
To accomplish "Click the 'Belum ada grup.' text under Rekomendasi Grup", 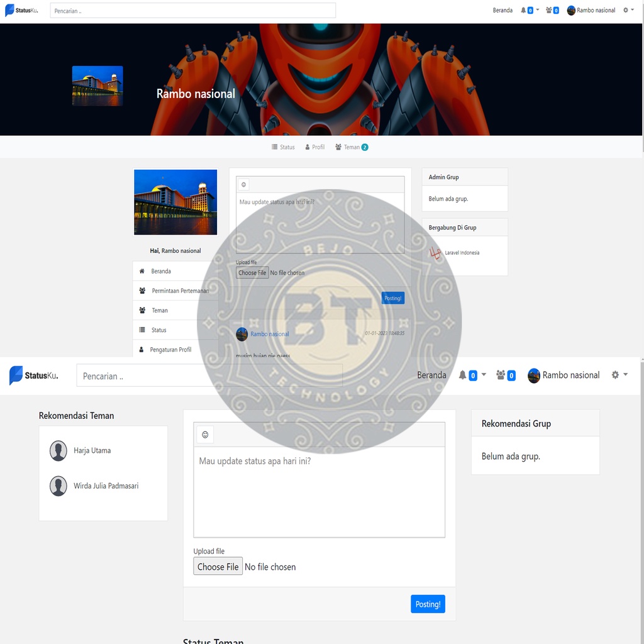I will [x=511, y=457].
